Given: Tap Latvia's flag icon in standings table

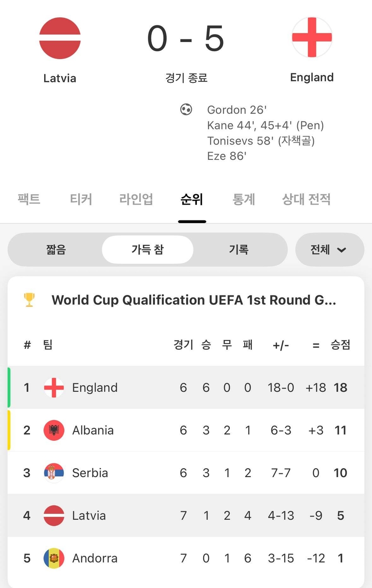Looking at the screenshot, I should pos(54,516).
